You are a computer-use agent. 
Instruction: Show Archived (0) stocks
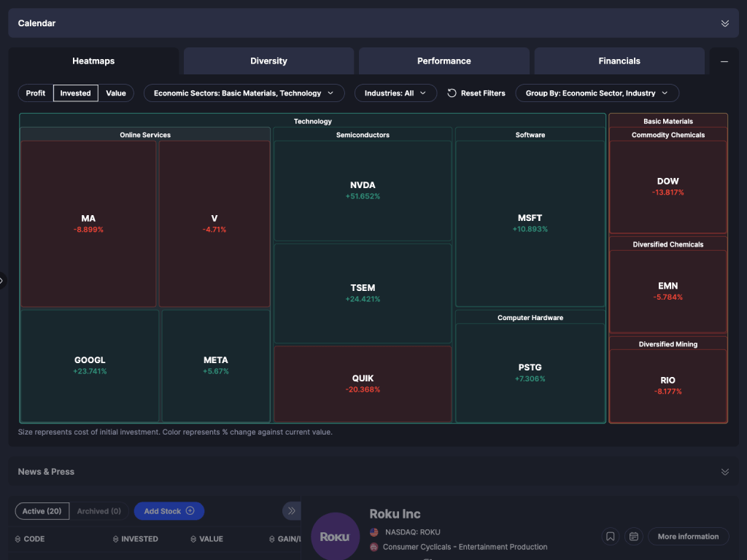tap(99, 511)
